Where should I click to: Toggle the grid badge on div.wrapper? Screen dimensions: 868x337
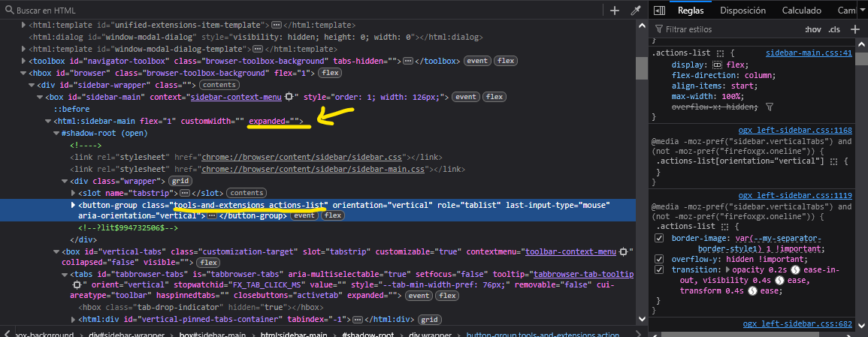pyautogui.click(x=180, y=181)
